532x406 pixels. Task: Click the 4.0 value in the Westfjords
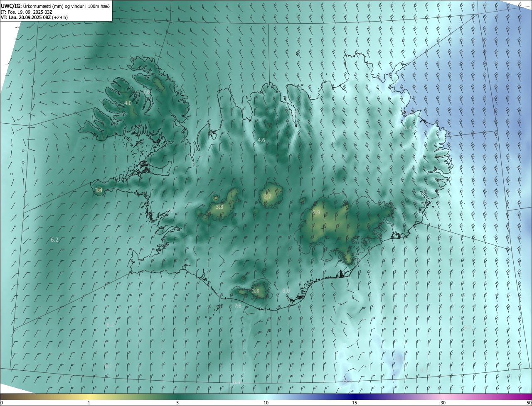[128, 103]
